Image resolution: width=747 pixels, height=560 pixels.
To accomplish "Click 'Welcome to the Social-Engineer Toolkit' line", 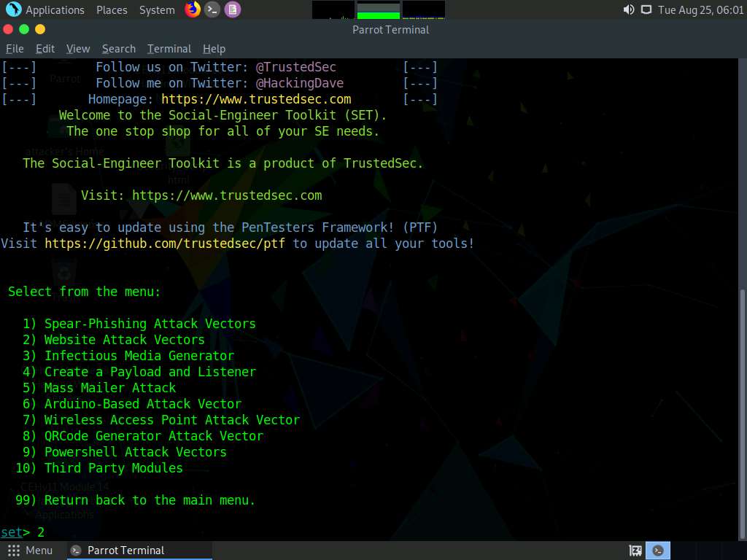I will [x=222, y=115].
